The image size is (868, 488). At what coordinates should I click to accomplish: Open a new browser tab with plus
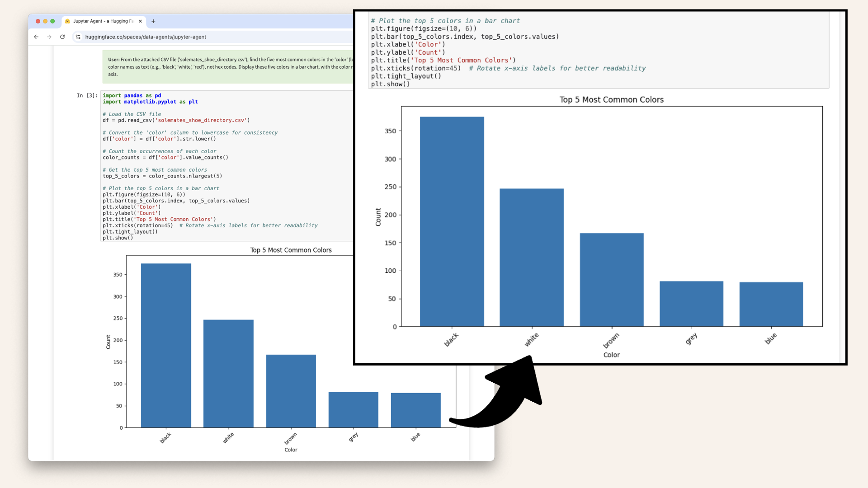click(153, 21)
